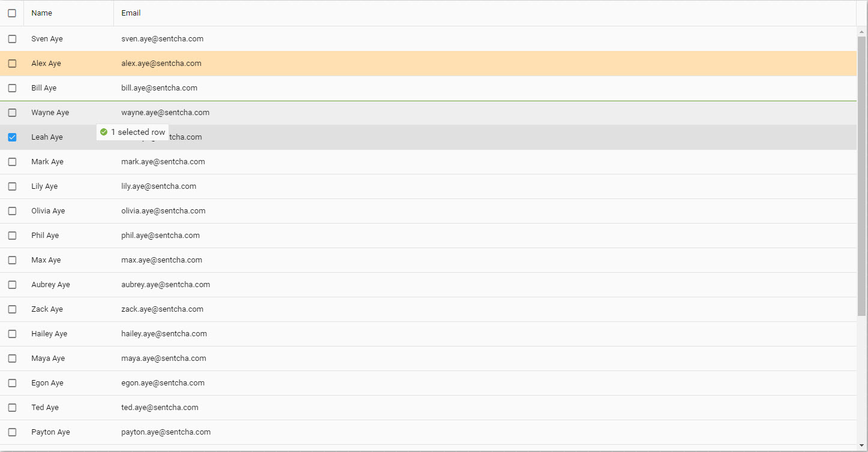This screenshot has width=868, height=452.
Task: Select the Wayne Aye name cell
Action: click(50, 113)
